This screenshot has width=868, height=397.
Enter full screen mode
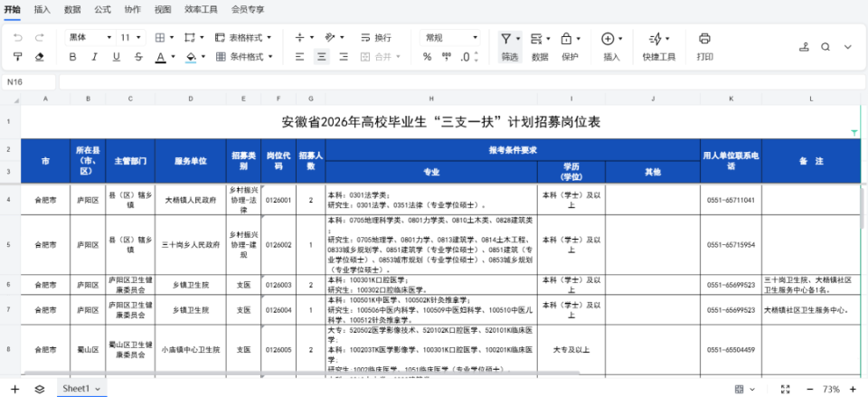tap(785, 389)
